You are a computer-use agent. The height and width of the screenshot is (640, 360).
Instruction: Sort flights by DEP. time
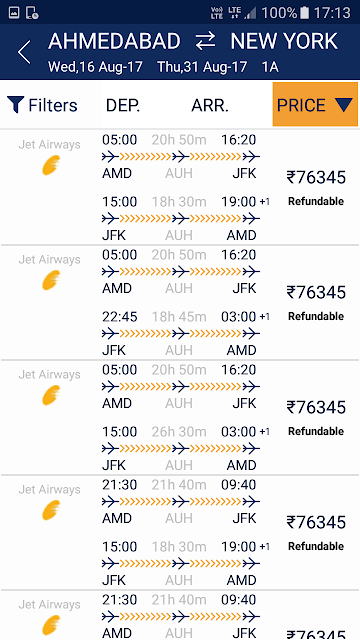pyautogui.click(x=123, y=105)
